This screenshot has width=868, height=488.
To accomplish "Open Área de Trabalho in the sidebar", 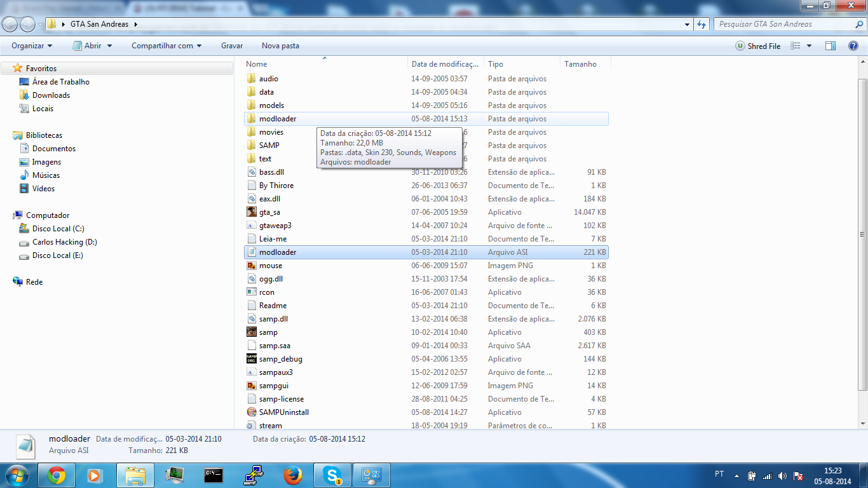I will tap(61, 82).
